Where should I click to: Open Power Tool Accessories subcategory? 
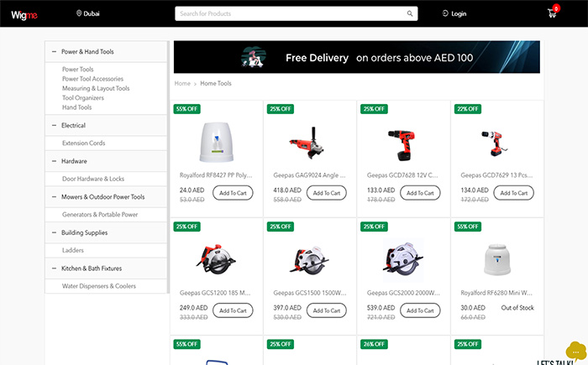pos(92,79)
